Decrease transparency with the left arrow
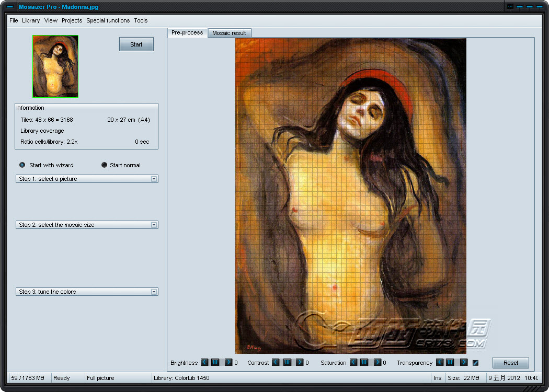 pyautogui.click(x=440, y=362)
